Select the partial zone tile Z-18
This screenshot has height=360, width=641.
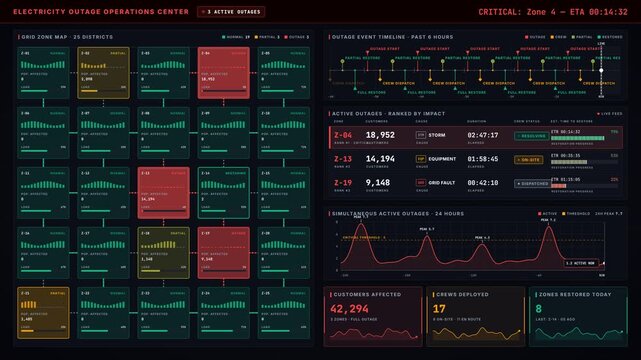click(164, 253)
